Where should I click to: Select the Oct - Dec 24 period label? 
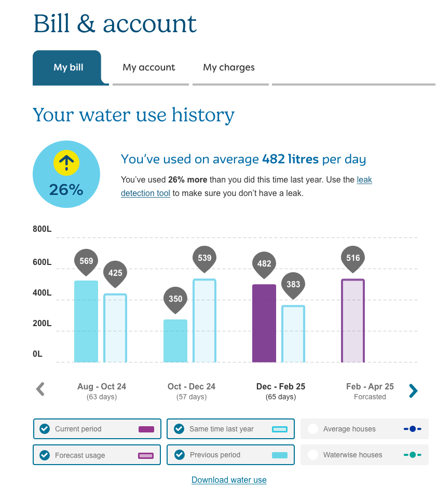tap(191, 387)
